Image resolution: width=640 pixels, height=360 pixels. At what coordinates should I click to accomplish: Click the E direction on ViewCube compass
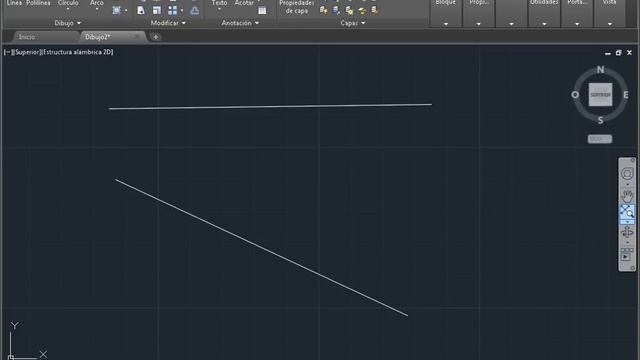(x=626, y=95)
